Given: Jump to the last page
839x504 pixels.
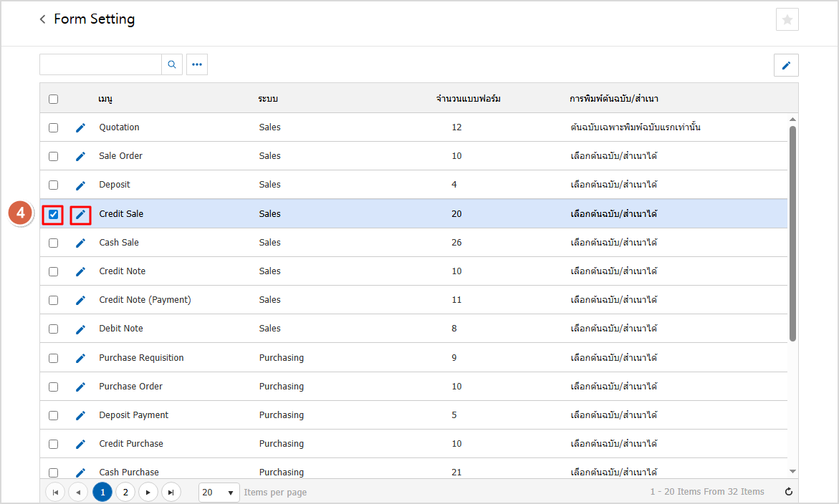Looking at the screenshot, I should point(171,493).
